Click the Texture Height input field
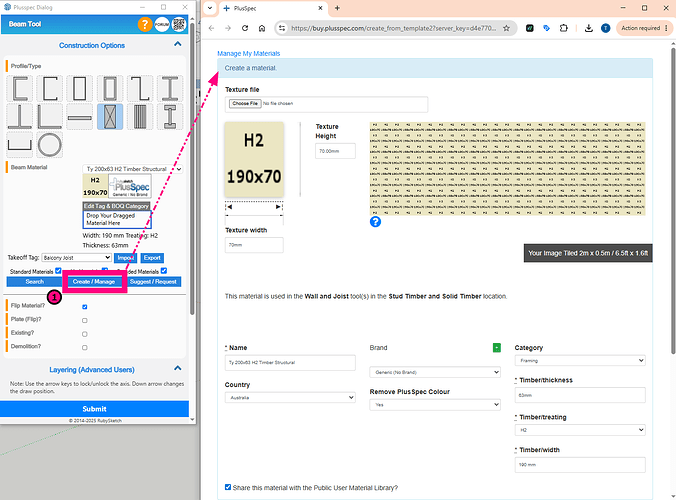The width and height of the screenshot is (676, 500). pyautogui.click(x=335, y=151)
